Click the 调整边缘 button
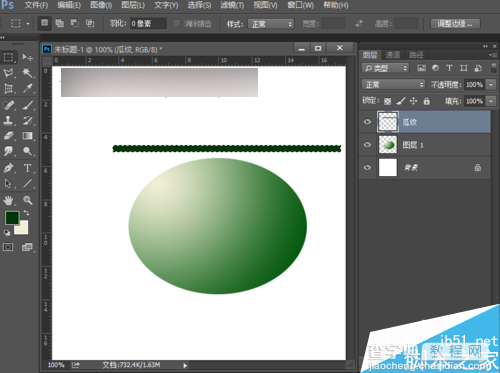Screen dimensions: 500x373 click(455, 24)
